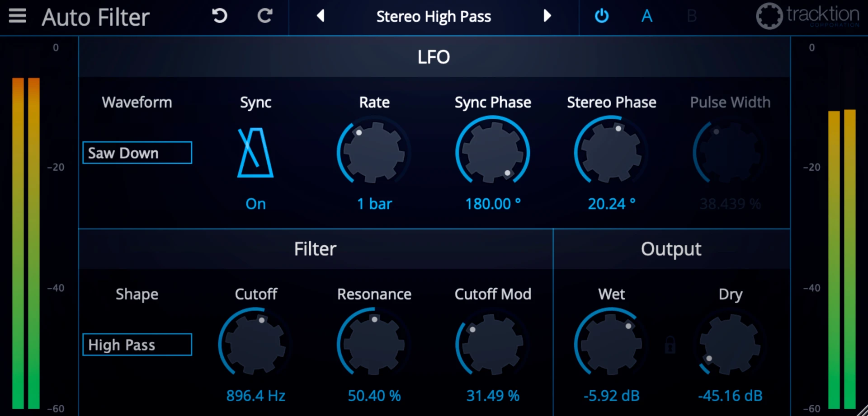Toggle the Sync metronome icon
The image size is (868, 416).
[255, 152]
